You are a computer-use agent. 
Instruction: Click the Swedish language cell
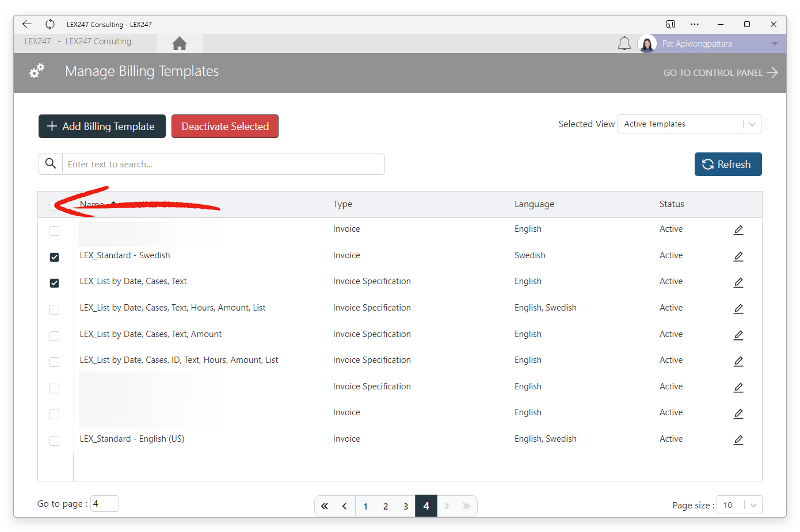pos(529,255)
